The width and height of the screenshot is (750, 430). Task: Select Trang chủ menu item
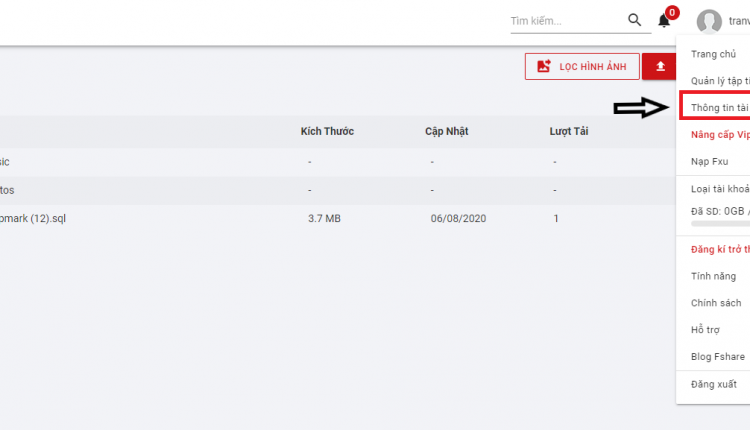tap(713, 54)
